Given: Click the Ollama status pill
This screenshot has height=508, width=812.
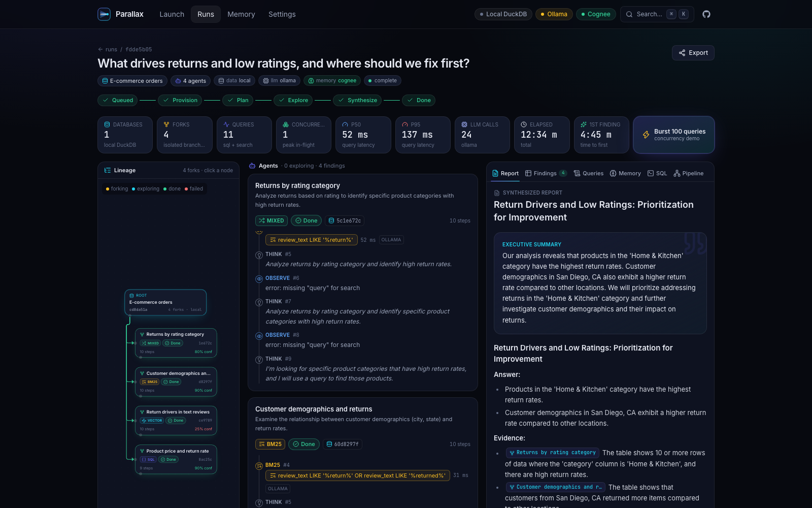Looking at the screenshot, I should (x=554, y=14).
